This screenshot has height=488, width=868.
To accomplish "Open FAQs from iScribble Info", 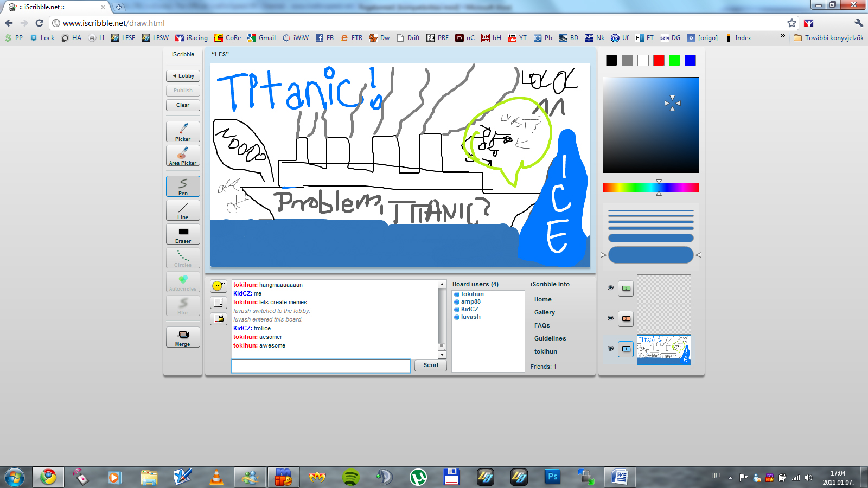I will (542, 325).
